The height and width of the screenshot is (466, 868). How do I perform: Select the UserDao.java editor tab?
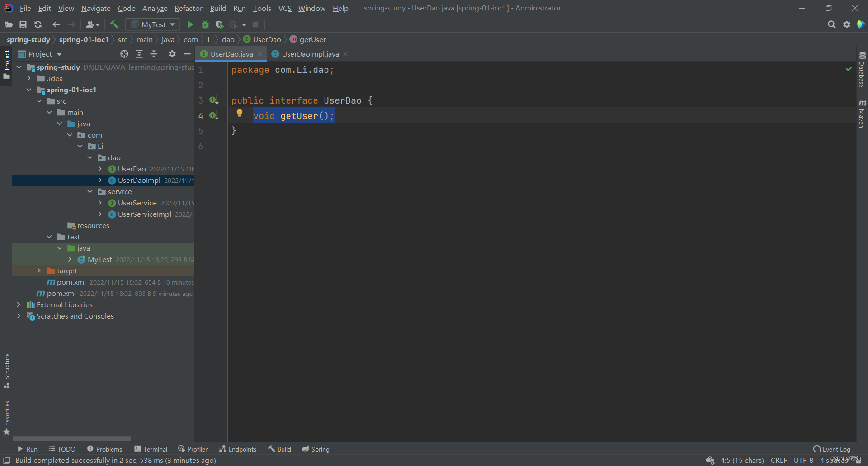(231, 54)
